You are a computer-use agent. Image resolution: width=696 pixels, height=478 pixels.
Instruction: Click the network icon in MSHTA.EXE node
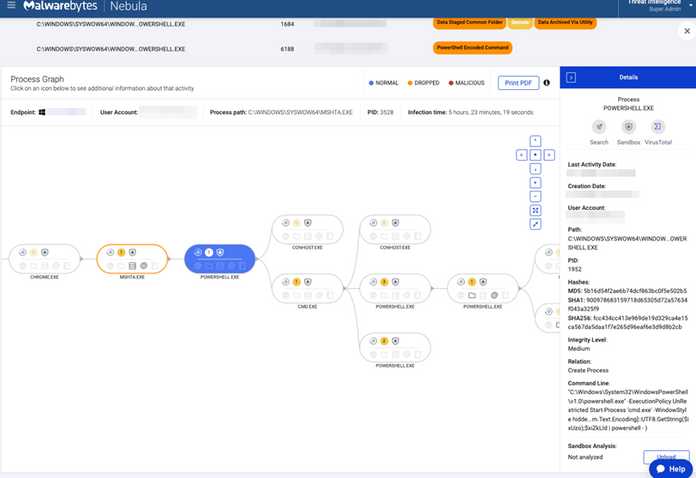pyautogui.click(x=143, y=266)
